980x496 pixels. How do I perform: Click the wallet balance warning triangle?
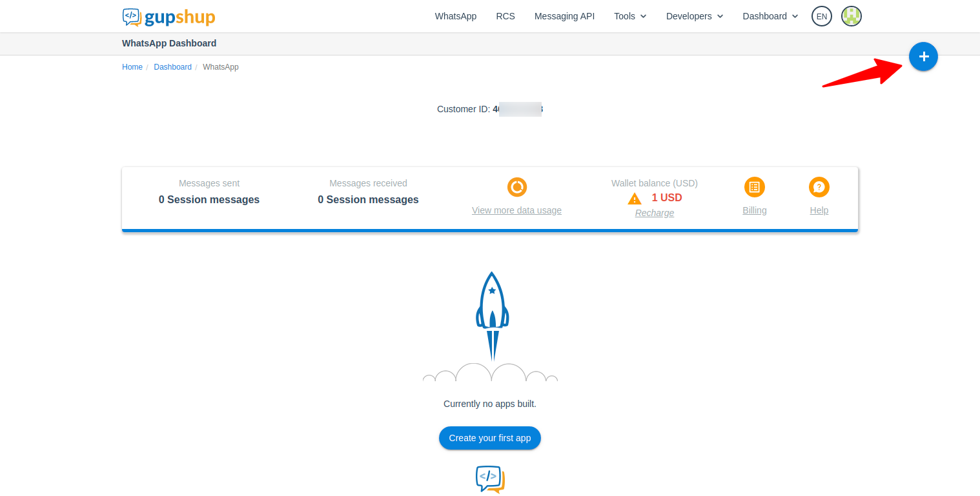(x=635, y=199)
